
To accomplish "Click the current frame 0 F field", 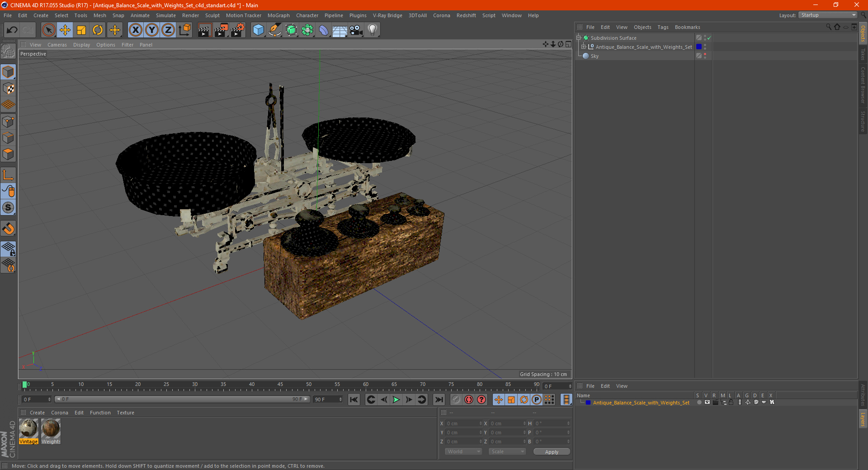I will click(x=37, y=399).
